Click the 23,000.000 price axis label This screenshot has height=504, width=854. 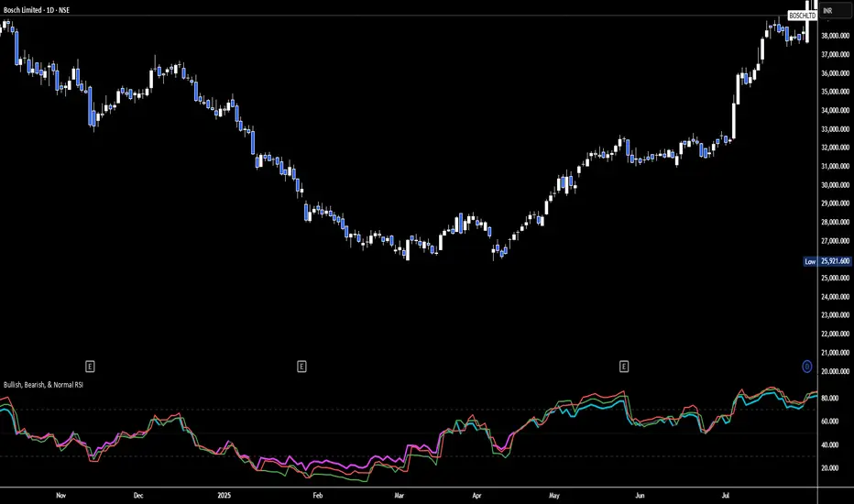point(836,315)
